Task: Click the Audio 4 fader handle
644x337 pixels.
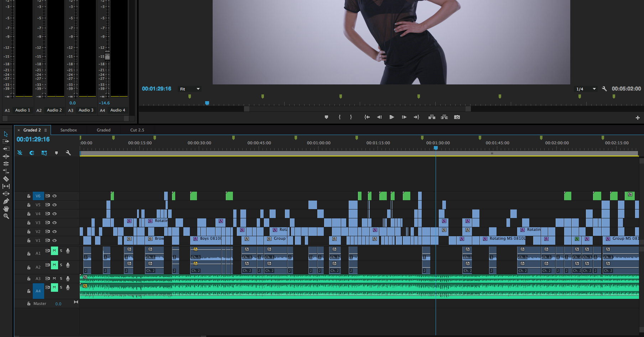Action: tap(107, 55)
